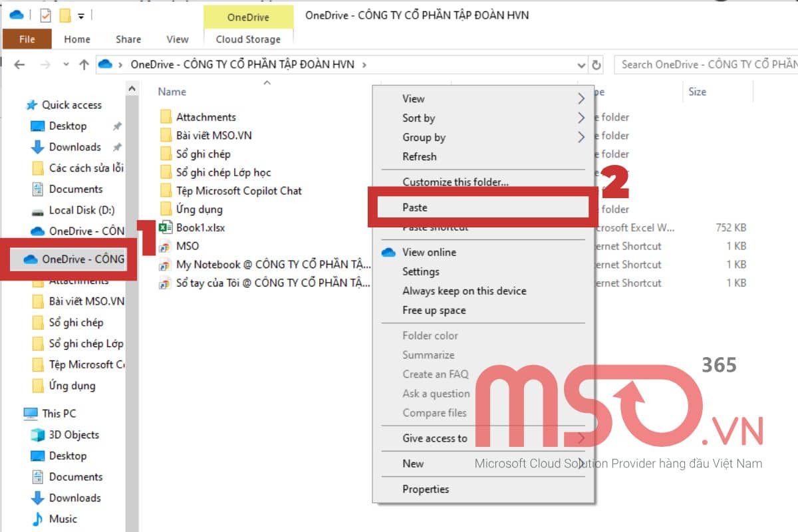This screenshot has width=798, height=532.
Task: Select the Ứng dụng folder in file list
Action: coord(199,209)
